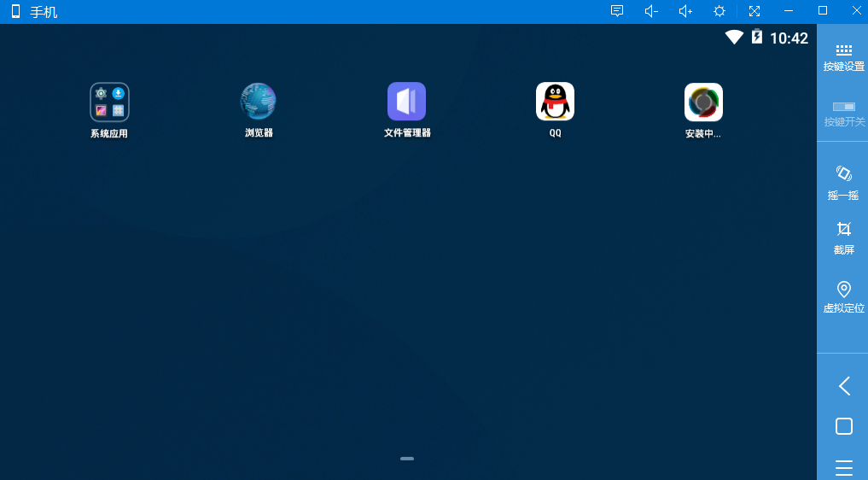Open the 文件管理器 file manager

click(406, 102)
